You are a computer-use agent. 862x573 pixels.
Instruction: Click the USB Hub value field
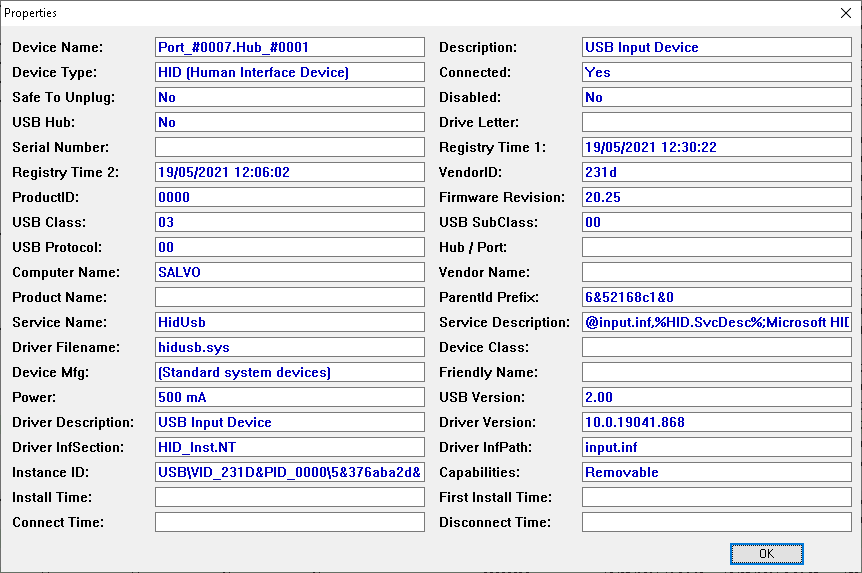pos(290,122)
